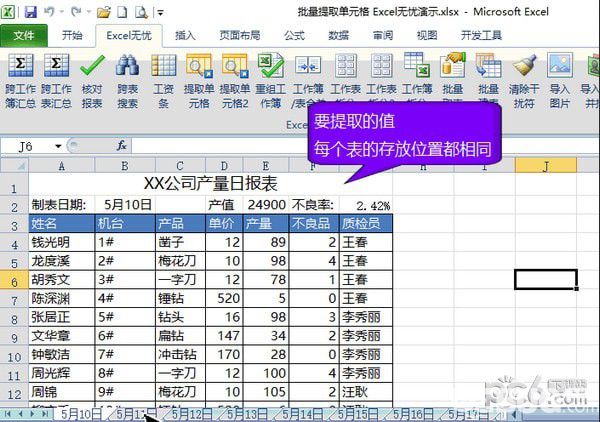Switch to the 5月14日 sheet tab

[x=302, y=414]
